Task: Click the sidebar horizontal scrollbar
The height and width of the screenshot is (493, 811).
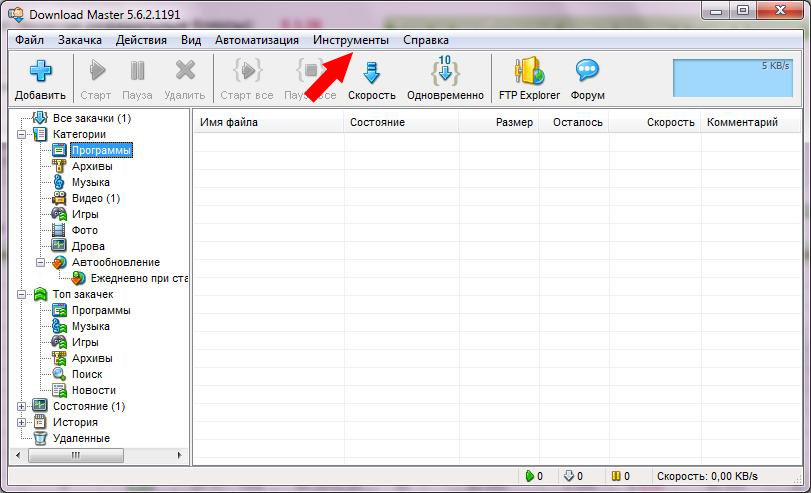Action: (x=100, y=455)
